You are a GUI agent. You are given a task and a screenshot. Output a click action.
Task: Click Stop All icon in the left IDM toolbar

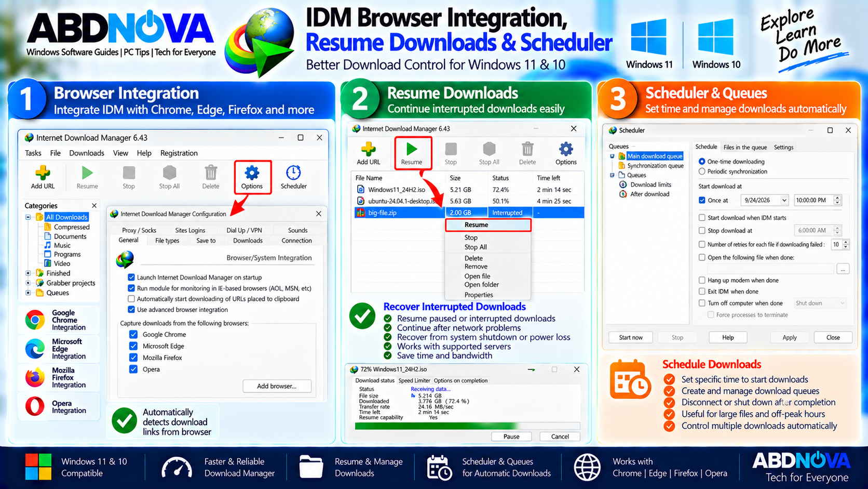coord(169,173)
